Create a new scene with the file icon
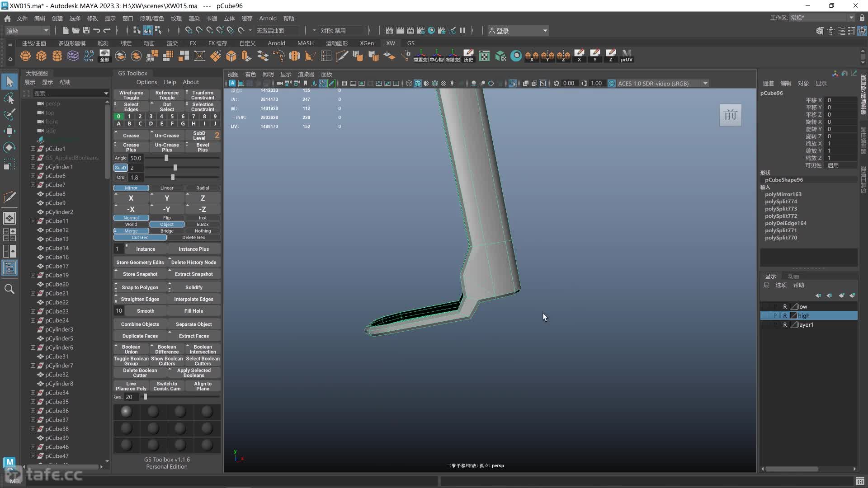The height and width of the screenshot is (488, 868). tap(66, 31)
